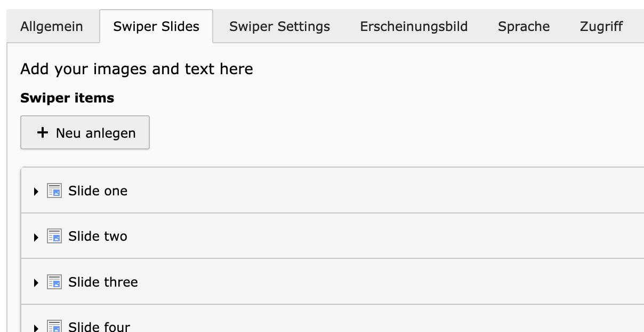Expand the Slide three disclosure triangle

coord(36,282)
